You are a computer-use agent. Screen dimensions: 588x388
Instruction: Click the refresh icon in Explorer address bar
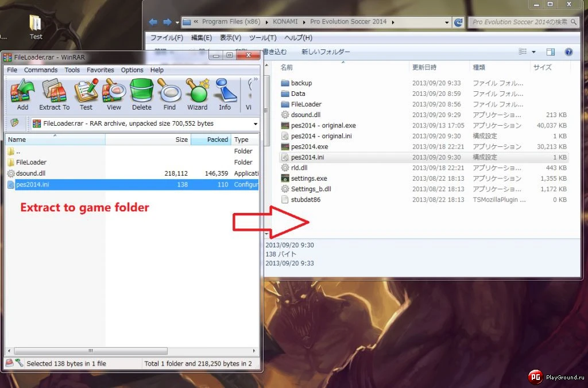tap(458, 22)
